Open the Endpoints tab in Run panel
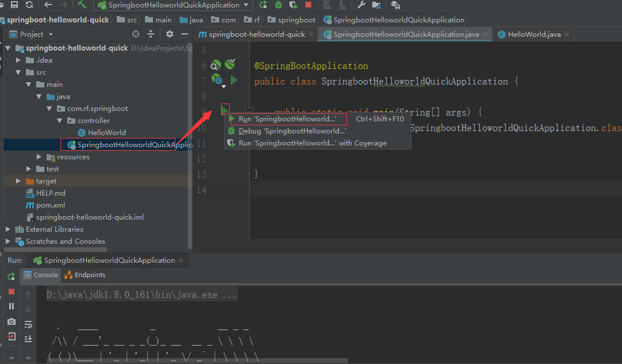622x364 pixels. pyautogui.click(x=85, y=275)
